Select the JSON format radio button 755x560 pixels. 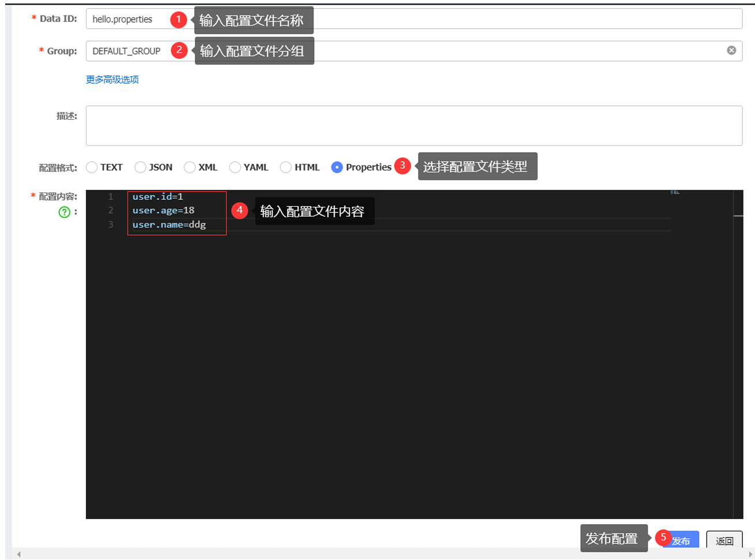(x=140, y=167)
